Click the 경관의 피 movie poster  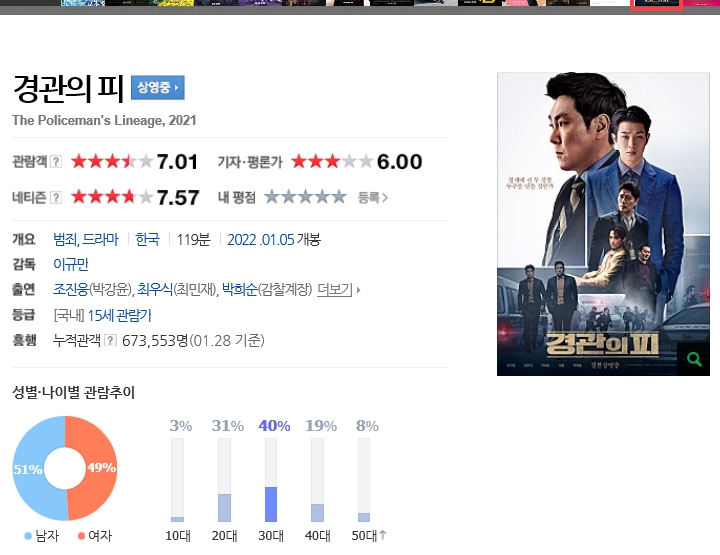603,224
